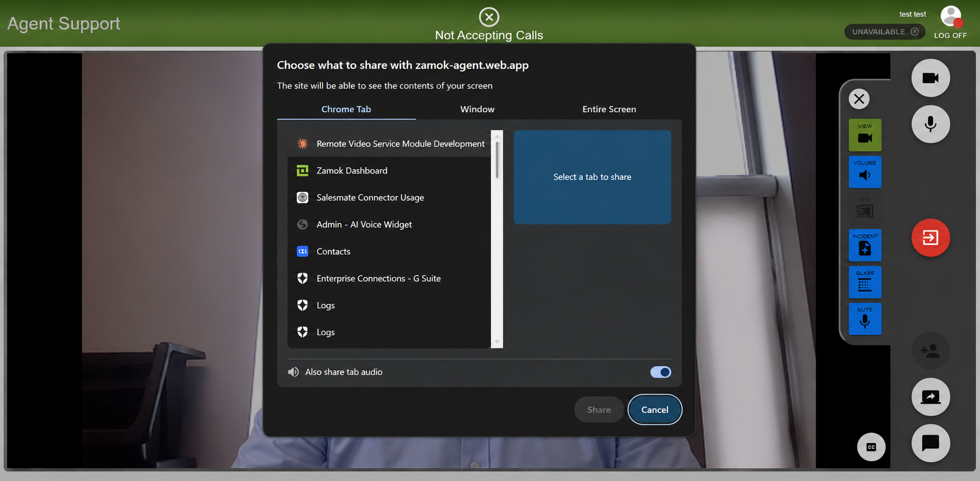Select the Salesmate Connector Usage entry
980x481 pixels.
[389, 197]
